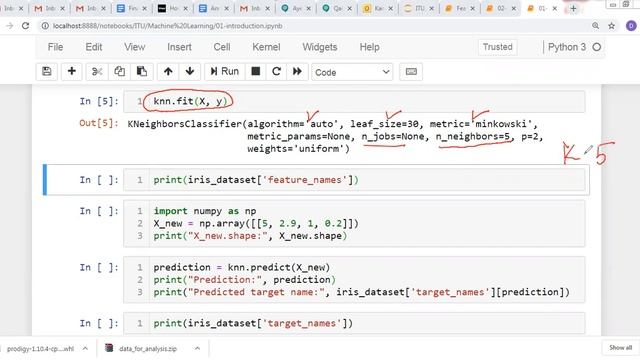
Task: Open prodigy whl download options chevron
Action: pos(85,348)
